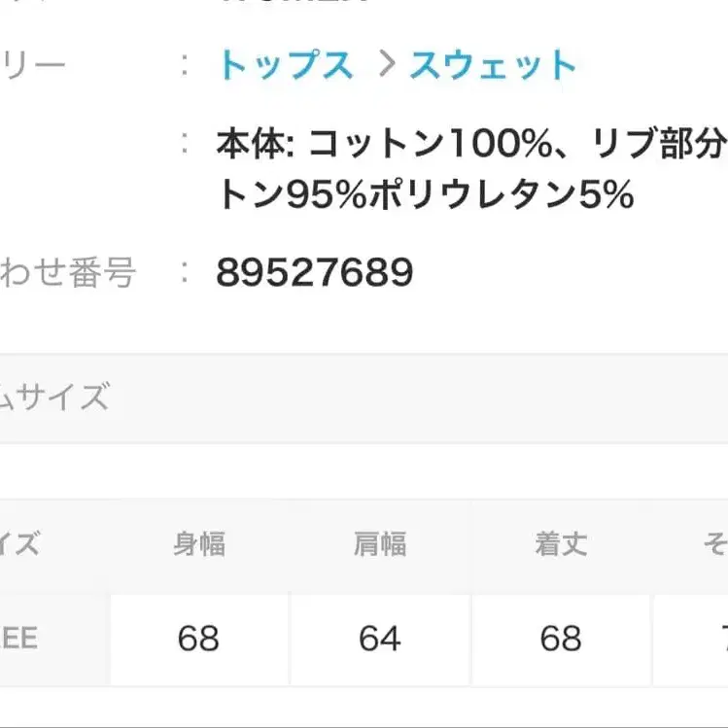Click the text line トン95%ポリウレタン5%
This screenshot has height=728, width=728.
425,195
